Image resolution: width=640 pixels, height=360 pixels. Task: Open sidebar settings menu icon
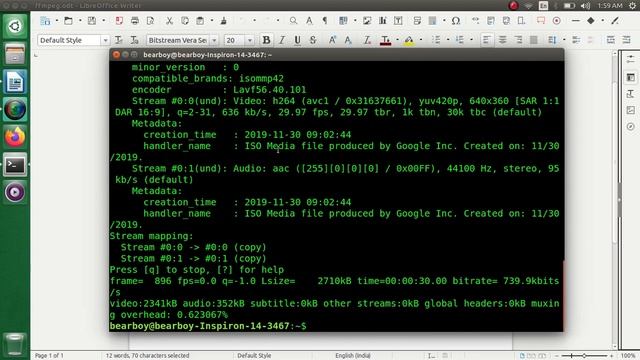631,60
